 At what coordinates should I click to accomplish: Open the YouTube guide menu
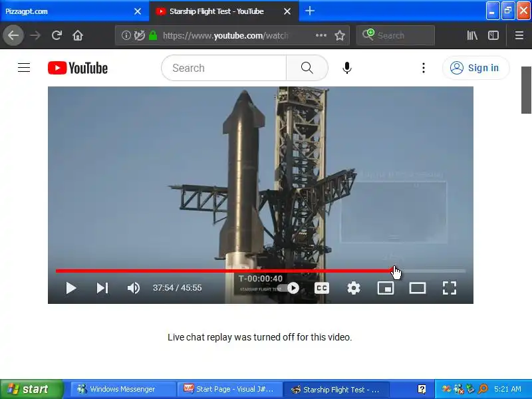(x=24, y=68)
